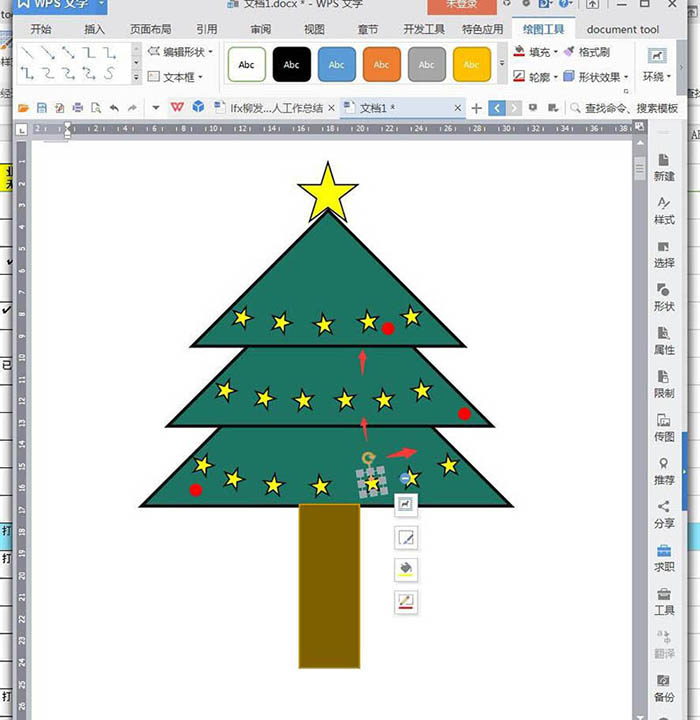Image resolution: width=700 pixels, height=720 pixels.
Task: Select the single arrow line shape
Action: (x=48, y=52)
